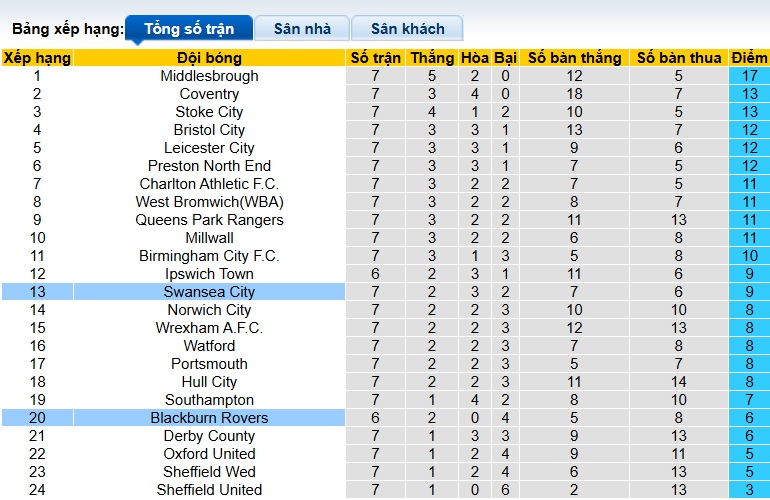Open Sheffield United team link
Viewport: 770px width, 500px height.
point(209,490)
